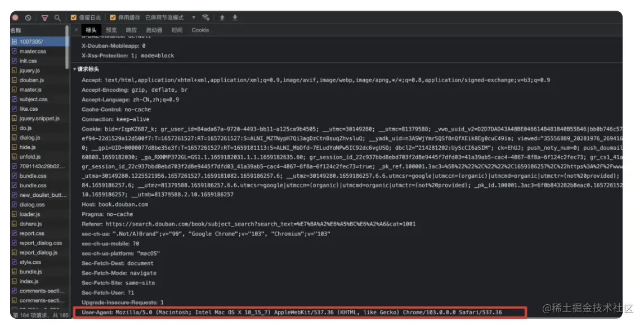Click the stylesheet icon beside dialog.css
The width and height of the screenshot is (644, 325).
15,204
